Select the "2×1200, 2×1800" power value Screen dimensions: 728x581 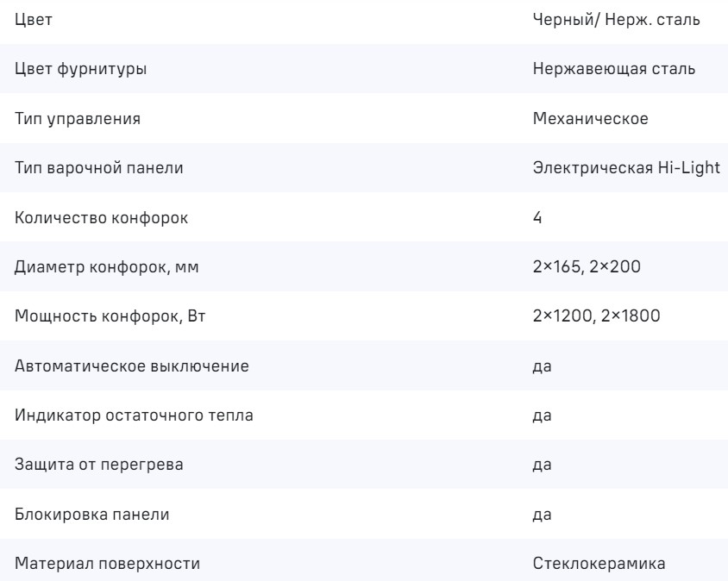(597, 317)
